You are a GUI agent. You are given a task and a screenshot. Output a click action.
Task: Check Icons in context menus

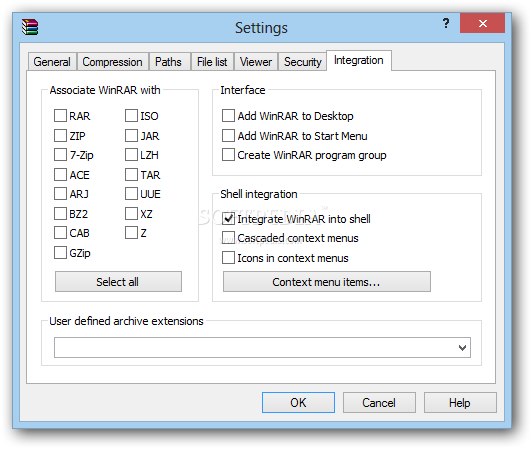(228, 258)
